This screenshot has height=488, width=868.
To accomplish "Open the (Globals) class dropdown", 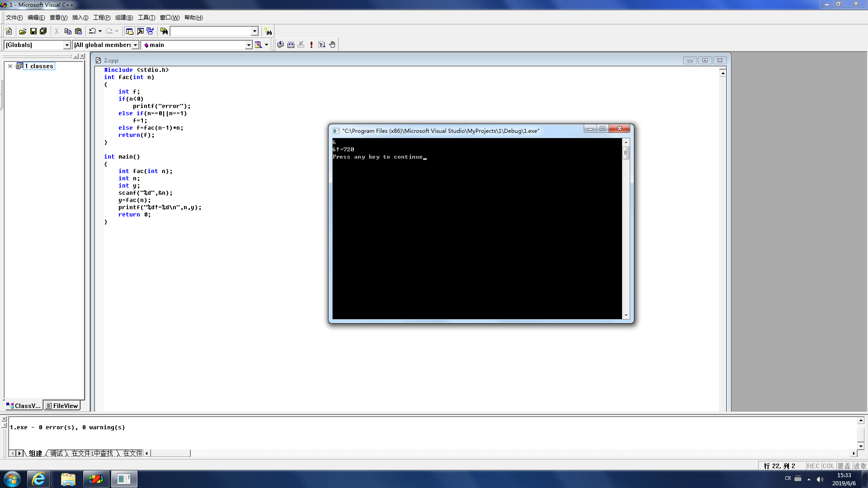I will click(67, 45).
